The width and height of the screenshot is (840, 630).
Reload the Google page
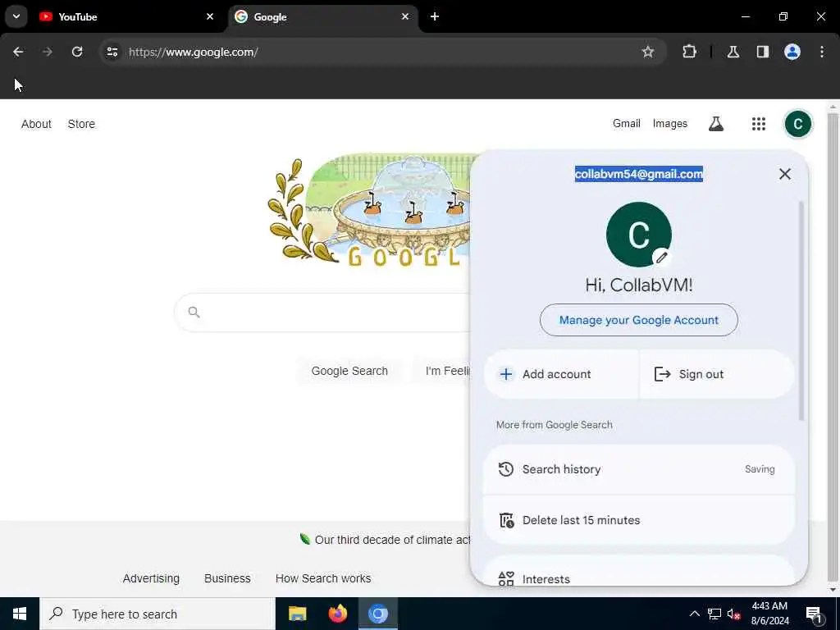click(77, 52)
